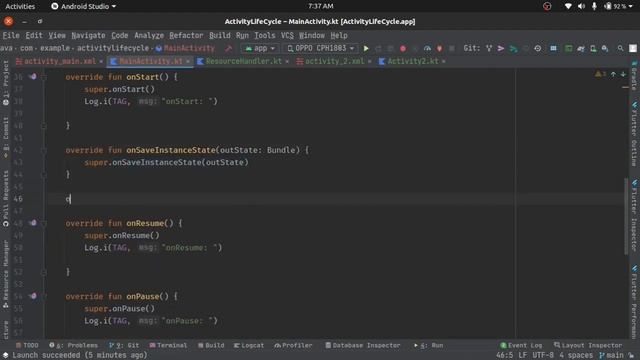This screenshot has height=360, width=640.
Task: Show Git history clock icon
Action: [x=538, y=49]
